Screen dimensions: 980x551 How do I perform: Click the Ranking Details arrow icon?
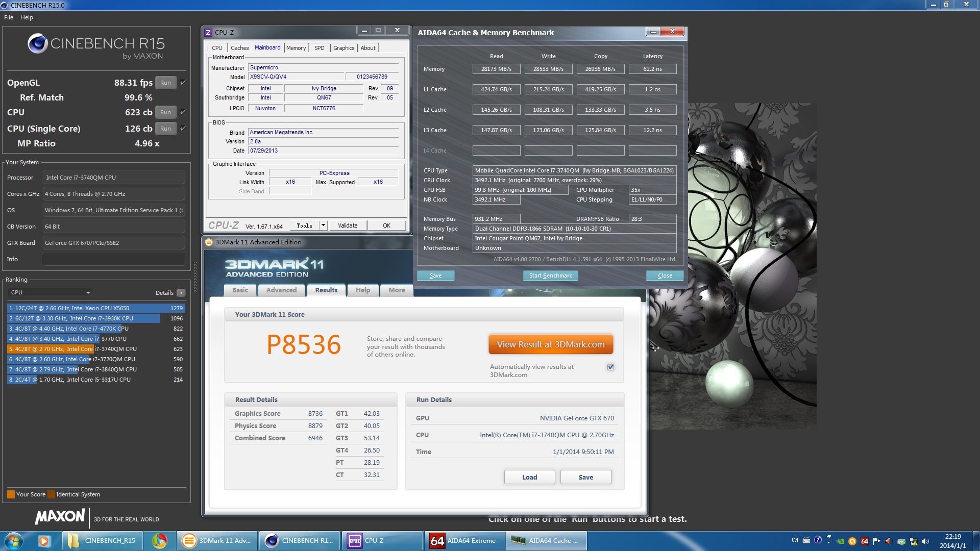pos(181,293)
